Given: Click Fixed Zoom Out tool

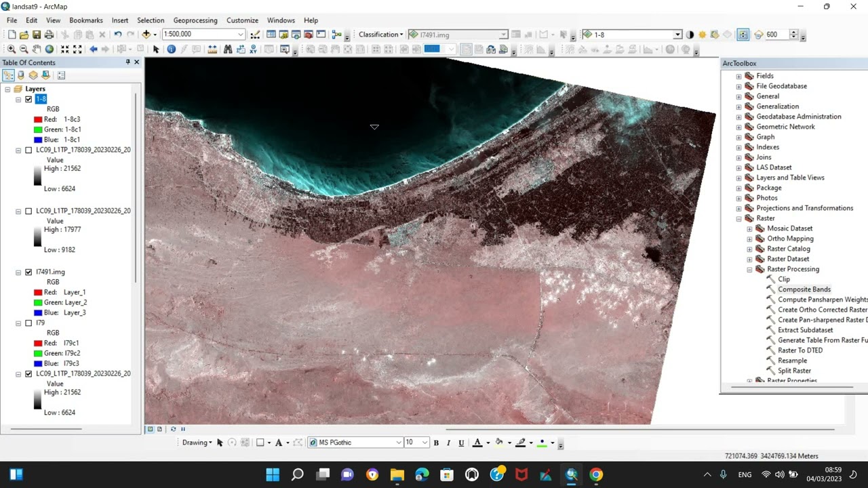Looking at the screenshot, I should point(77,49).
